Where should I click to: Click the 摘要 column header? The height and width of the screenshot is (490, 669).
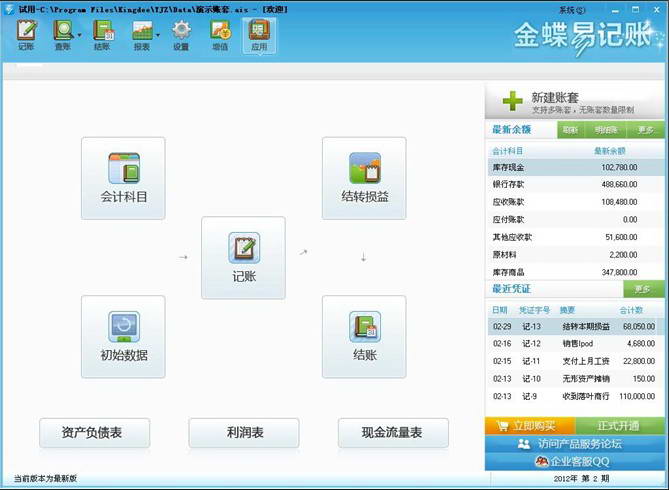567,310
